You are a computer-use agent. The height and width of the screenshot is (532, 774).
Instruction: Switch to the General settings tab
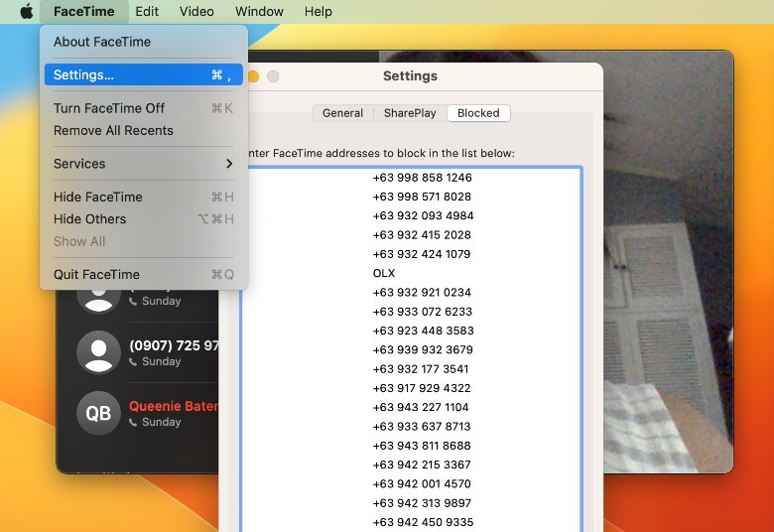[x=342, y=113]
